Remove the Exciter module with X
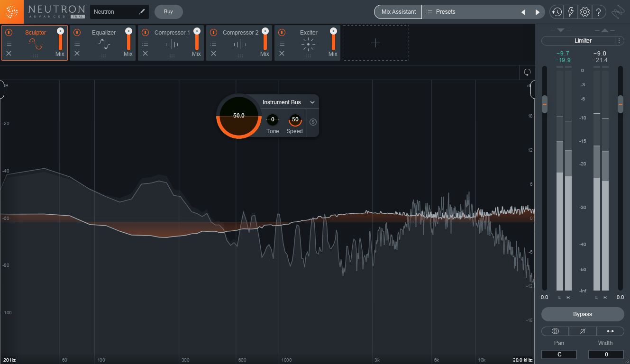The width and height of the screenshot is (630, 364). point(282,54)
